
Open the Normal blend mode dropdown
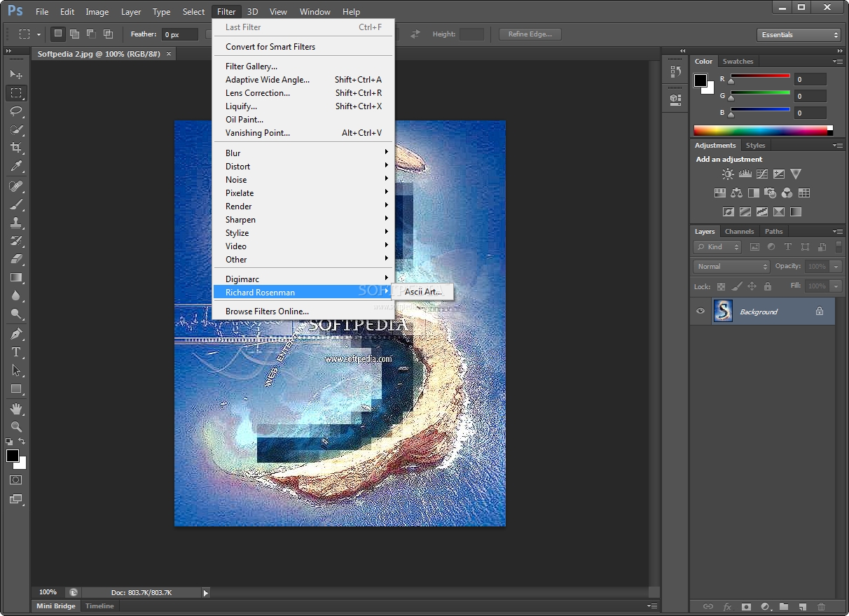(x=731, y=267)
